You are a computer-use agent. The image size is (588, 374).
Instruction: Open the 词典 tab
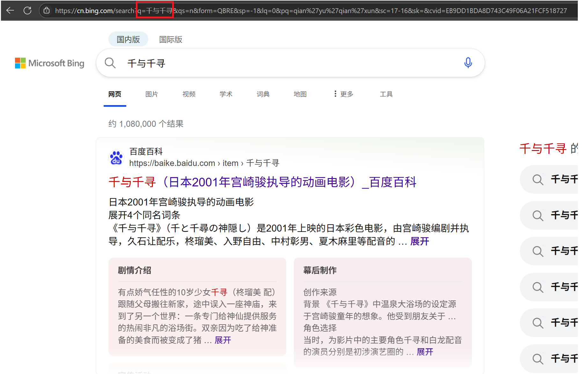coord(263,94)
